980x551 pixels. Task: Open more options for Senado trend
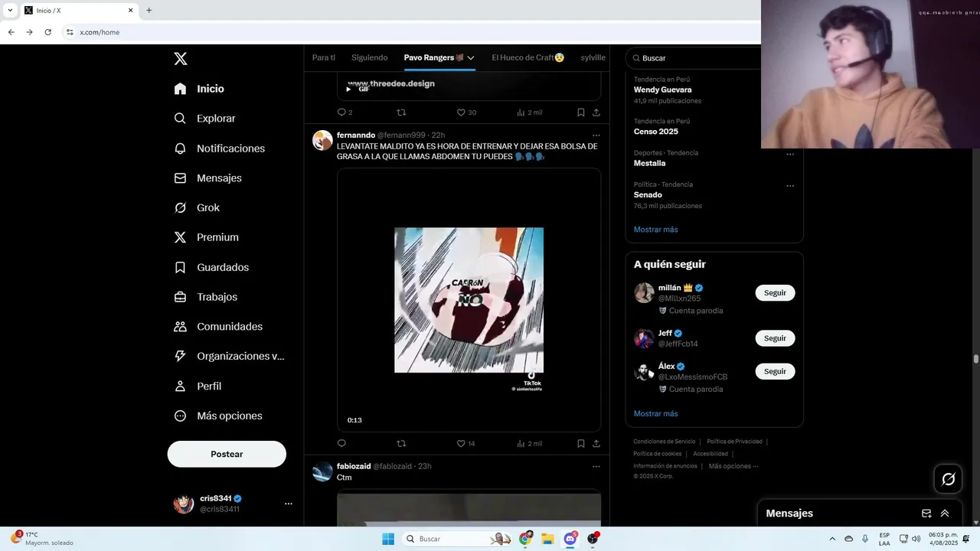(790, 185)
